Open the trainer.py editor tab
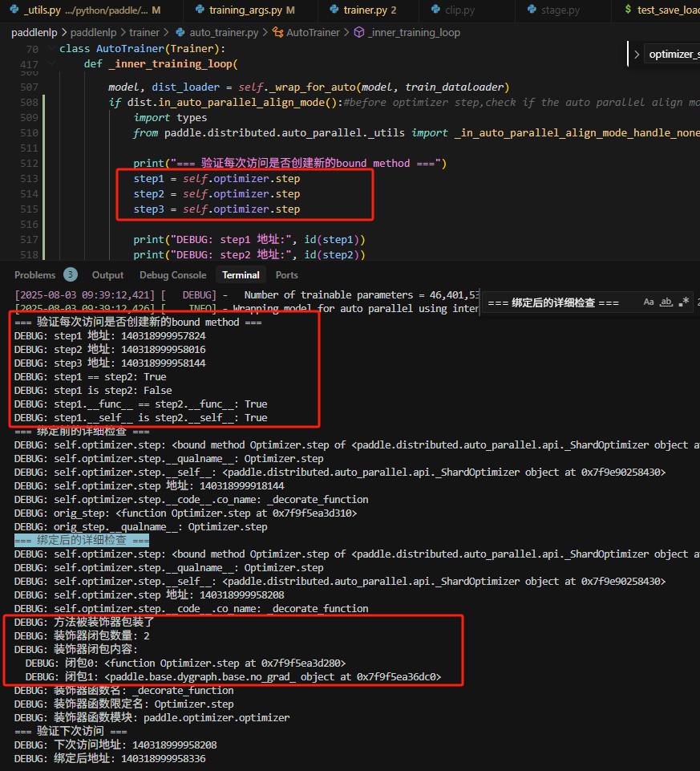The image size is (700, 771). point(369,10)
